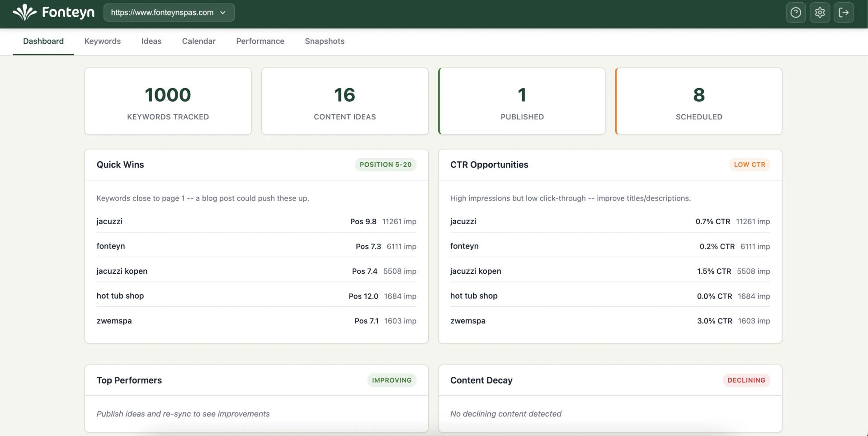868x436 pixels.
Task: Open the Snapshots tab
Action: (x=324, y=41)
